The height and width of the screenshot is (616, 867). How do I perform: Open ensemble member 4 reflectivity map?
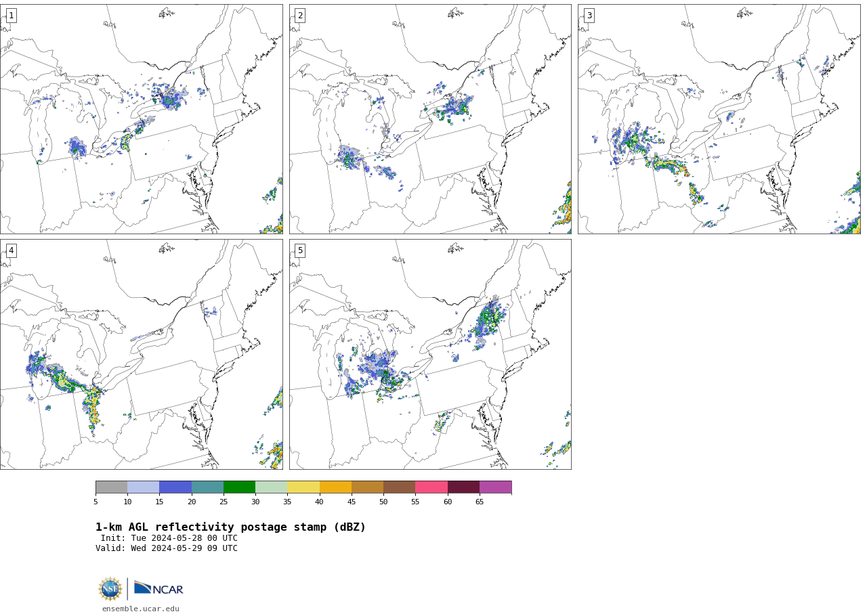(x=141, y=354)
